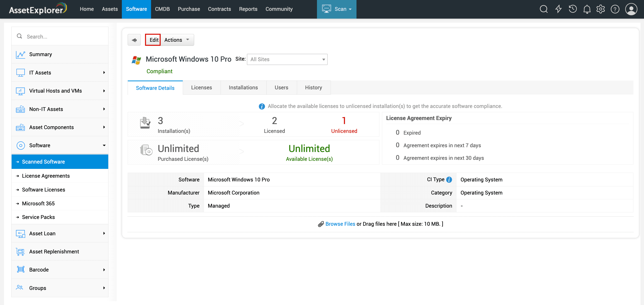Click the Browse Files link

click(x=340, y=224)
